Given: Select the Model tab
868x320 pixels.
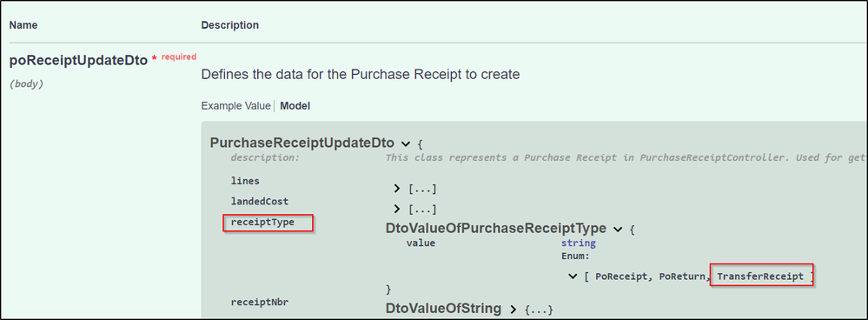Looking at the screenshot, I should (x=295, y=106).
